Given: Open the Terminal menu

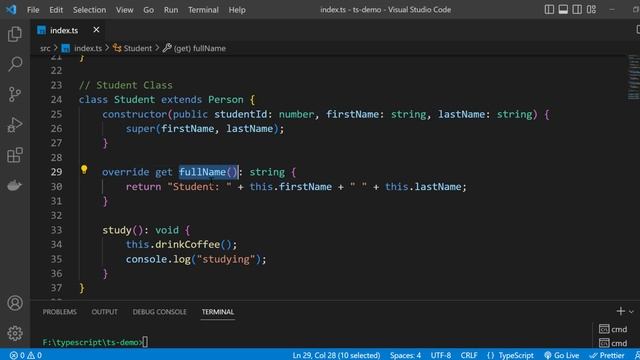Looking at the screenshot, I should 203,10.
